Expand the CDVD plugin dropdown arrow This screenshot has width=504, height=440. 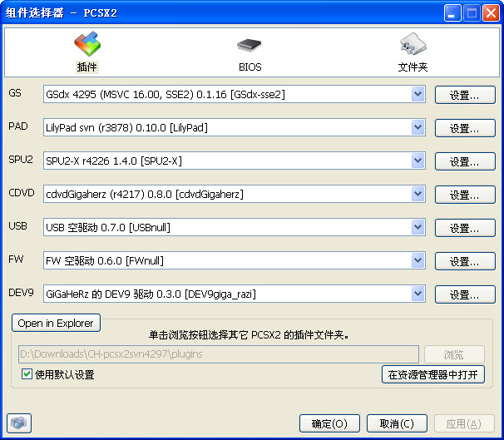[418, 194]
